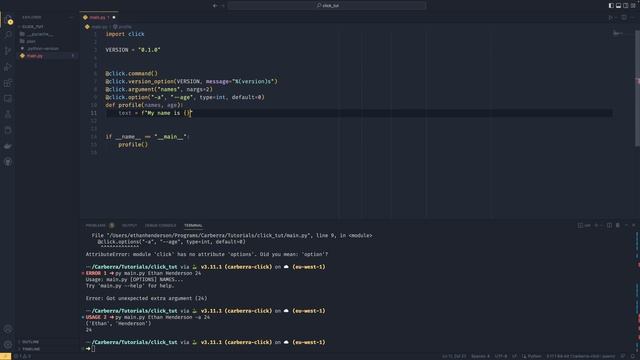Open the Explorer view in activity bar
Viewport: 640px width, 360px height.
pyautogui.click(x=8, y=19)
